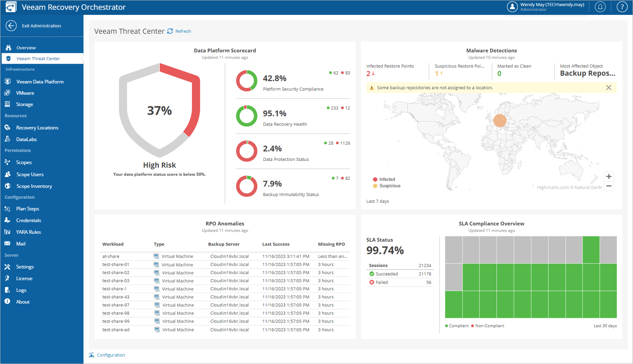This screenshot has height=364, width=633.
Task: Click the Refresh icon beside Veeam Threat Center
Action: [170, 31]
